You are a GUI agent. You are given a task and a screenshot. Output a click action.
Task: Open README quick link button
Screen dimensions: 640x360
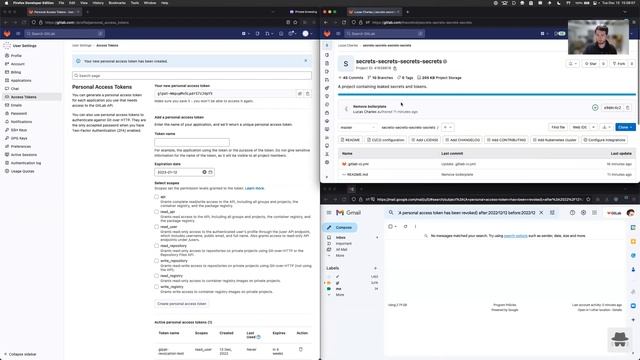click(x=350, y=140)
